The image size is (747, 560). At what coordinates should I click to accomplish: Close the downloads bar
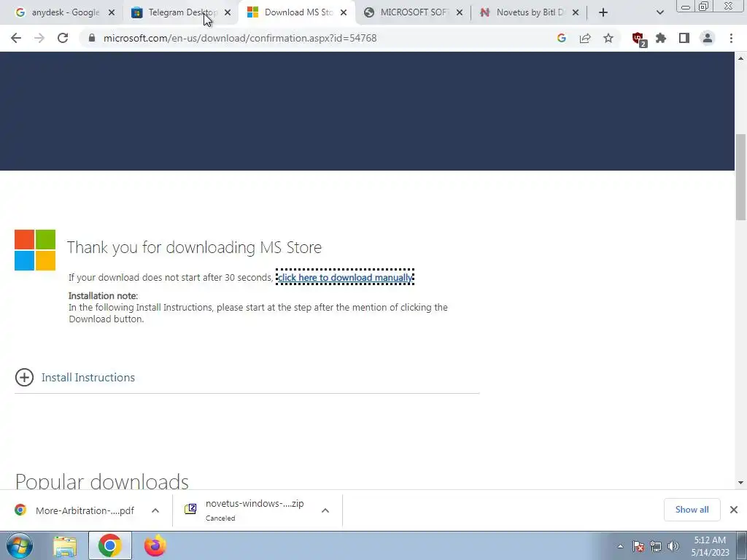[734, 510]
